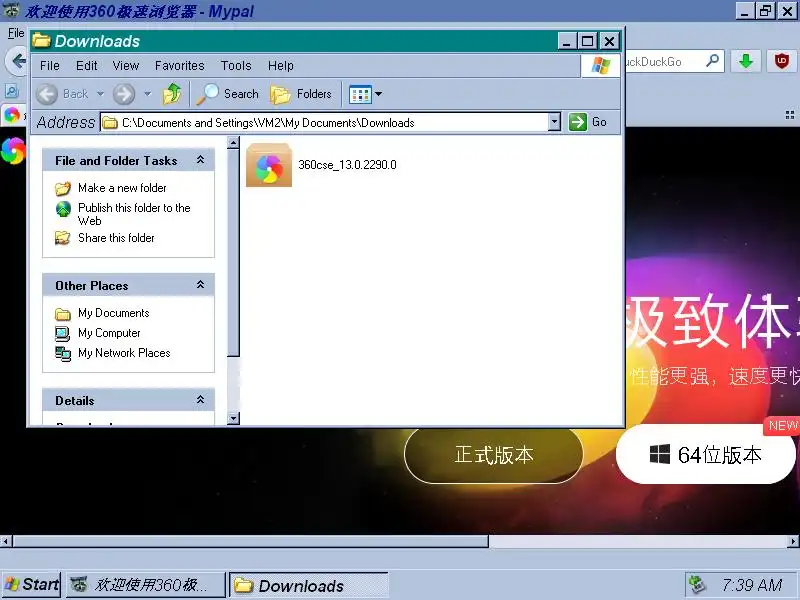Open the Forward history dropdown arrow

147,94
